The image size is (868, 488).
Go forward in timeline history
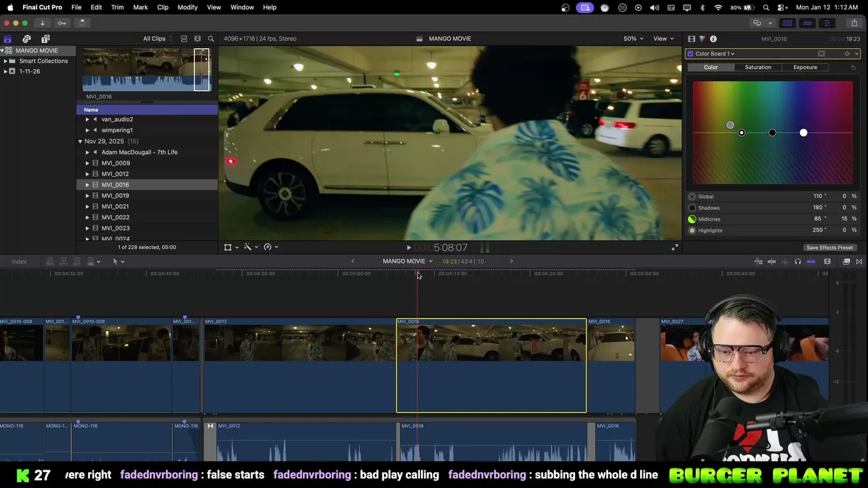(511, 261)
